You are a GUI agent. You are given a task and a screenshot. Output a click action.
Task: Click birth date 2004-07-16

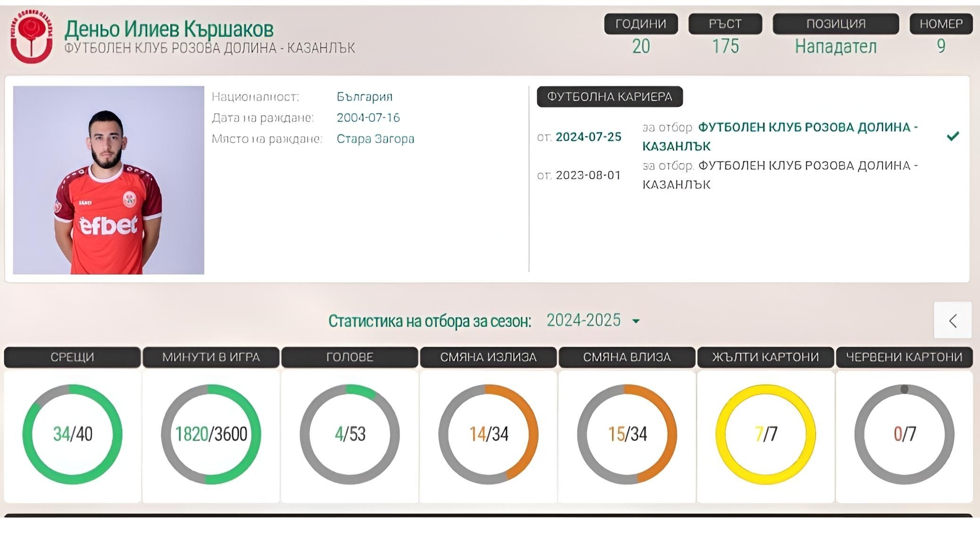[368, 117]
